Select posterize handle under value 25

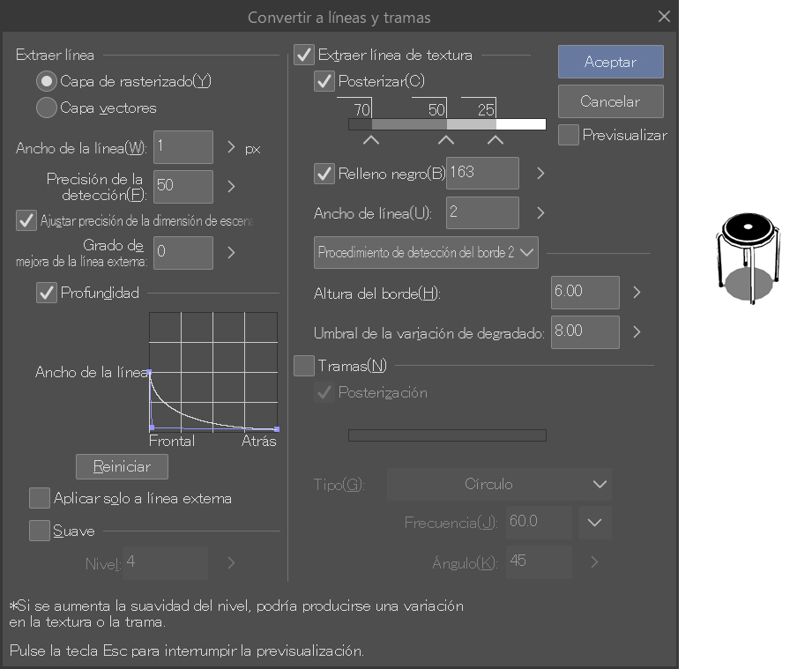(x=495, y=140)
